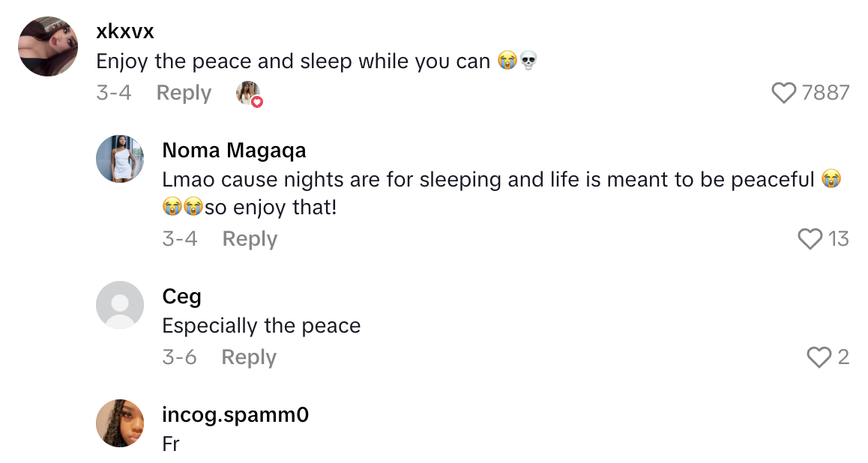Open incog.spamm0's profile photo

(120, 423)
